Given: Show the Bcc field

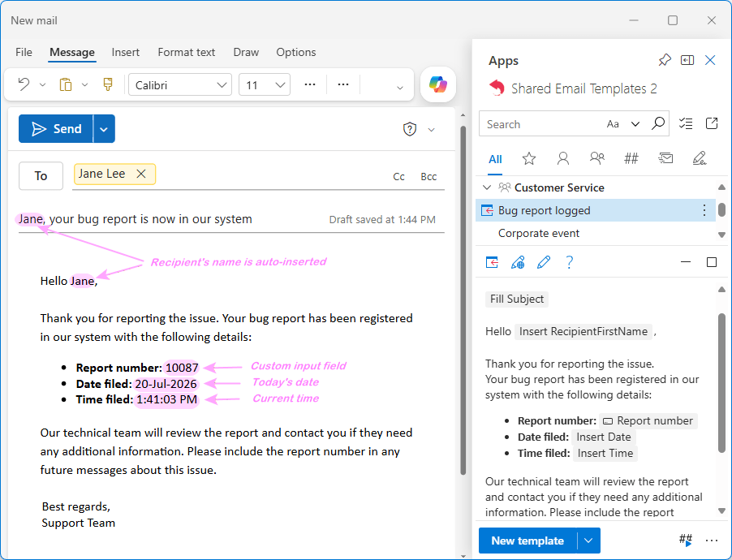Looking at the screenshot, I should [428, 177].
